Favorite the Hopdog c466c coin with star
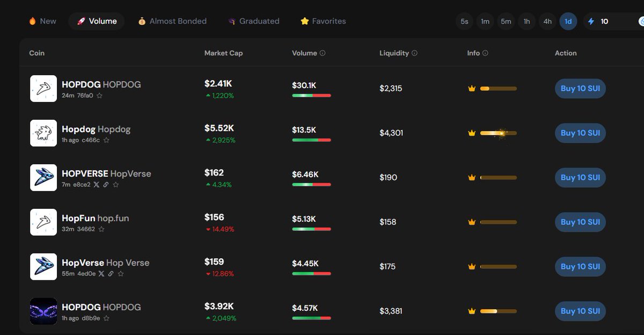Screen dimensions: 644x335 (x=106, y=140)
